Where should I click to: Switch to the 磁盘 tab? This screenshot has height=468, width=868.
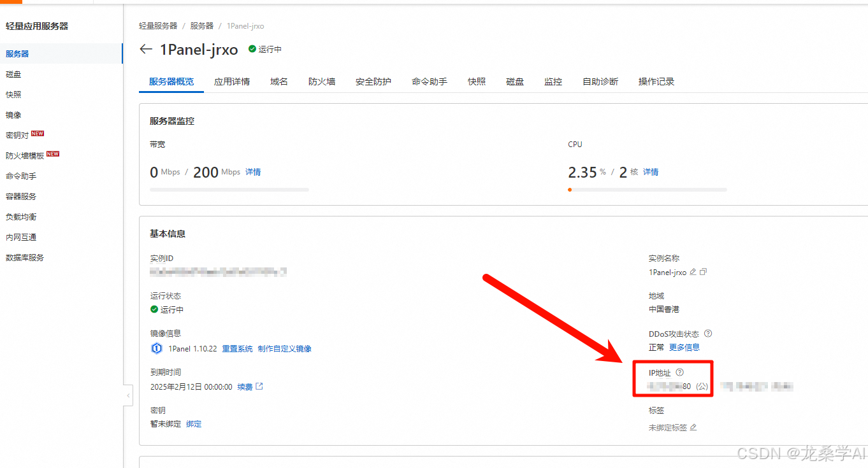[x=515, y=82]
